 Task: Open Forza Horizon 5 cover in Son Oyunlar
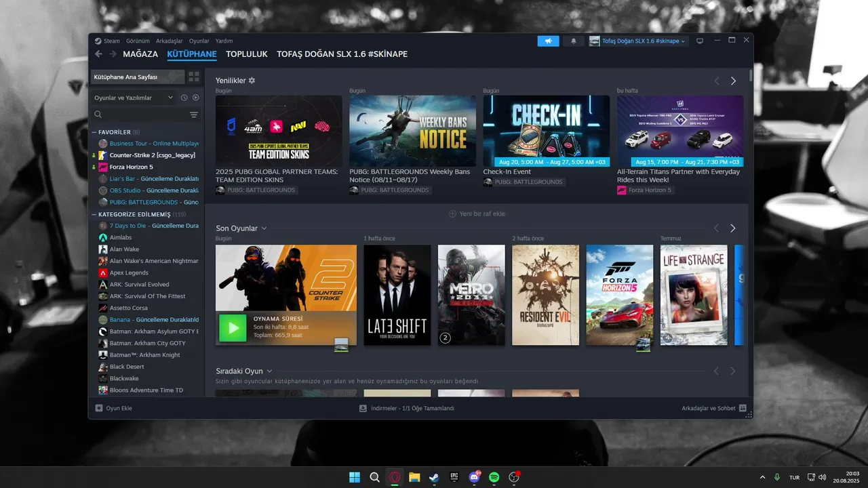(620, 295)
